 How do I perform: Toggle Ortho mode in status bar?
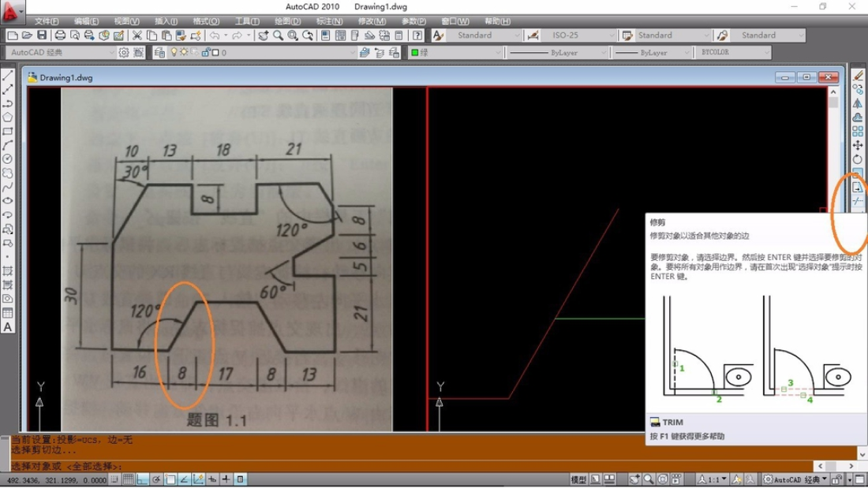point(142,479)
